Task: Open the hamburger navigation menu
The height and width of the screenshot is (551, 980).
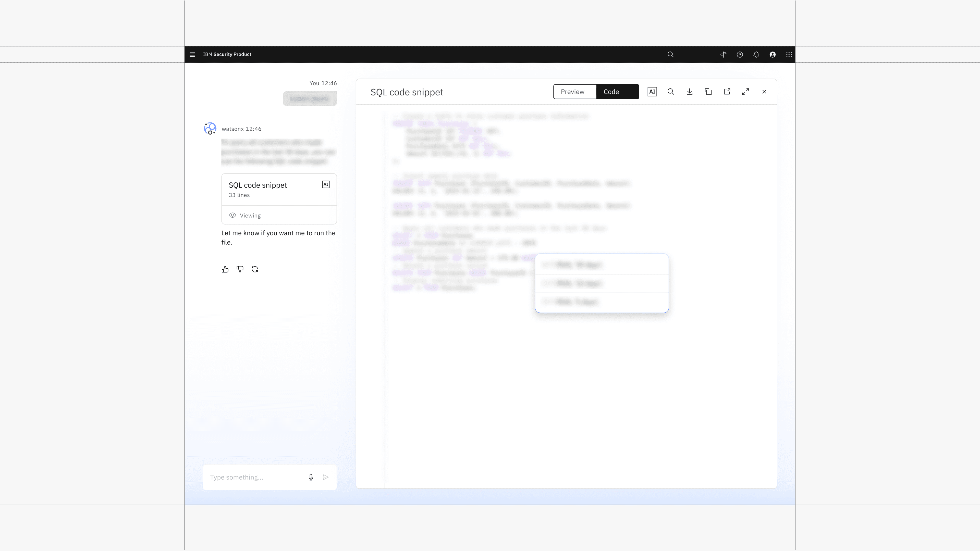Action: pos(192,54)
